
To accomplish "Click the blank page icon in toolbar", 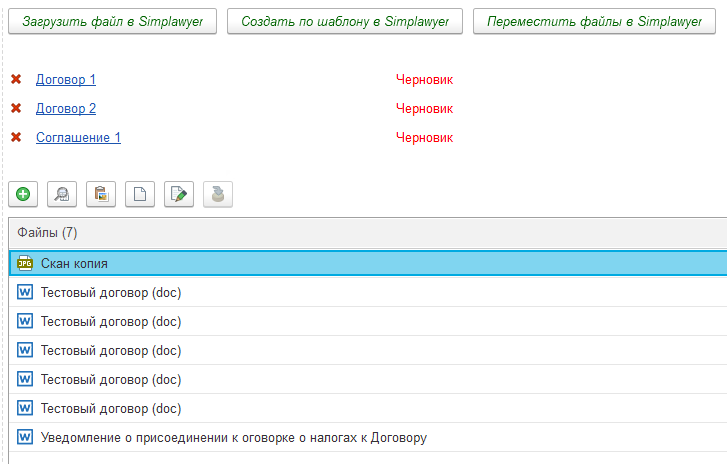I will coord(140,195).
